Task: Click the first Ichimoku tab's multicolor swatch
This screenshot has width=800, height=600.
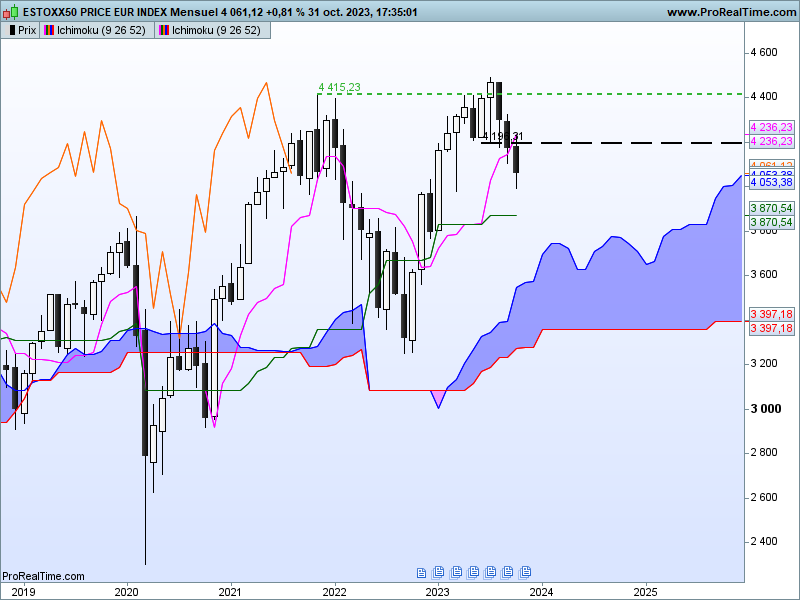Action: [49, 31]
